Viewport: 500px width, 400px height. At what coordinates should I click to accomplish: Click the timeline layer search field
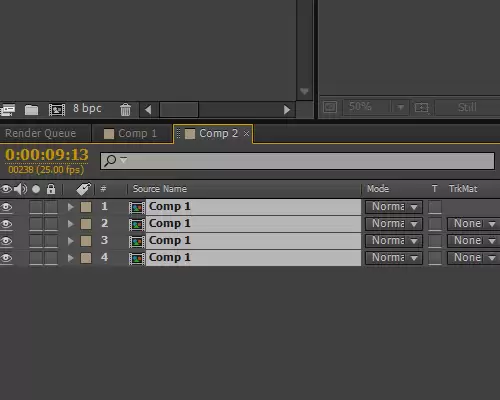(297, 161)
